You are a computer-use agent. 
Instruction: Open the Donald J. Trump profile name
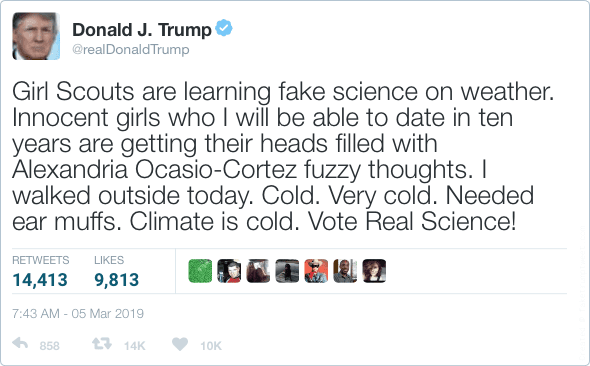[142, 30]
